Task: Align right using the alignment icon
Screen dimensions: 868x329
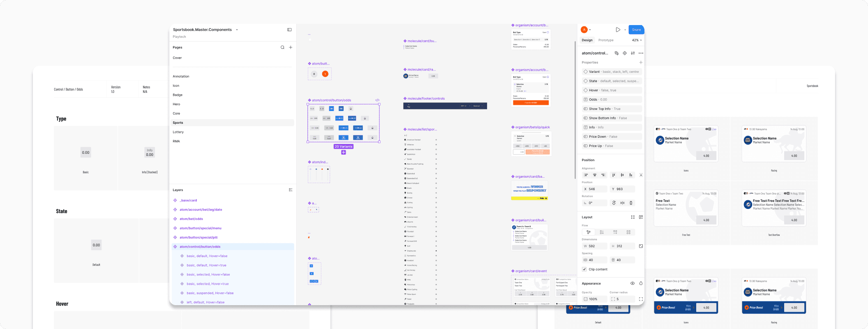Action: pos(603,175)
